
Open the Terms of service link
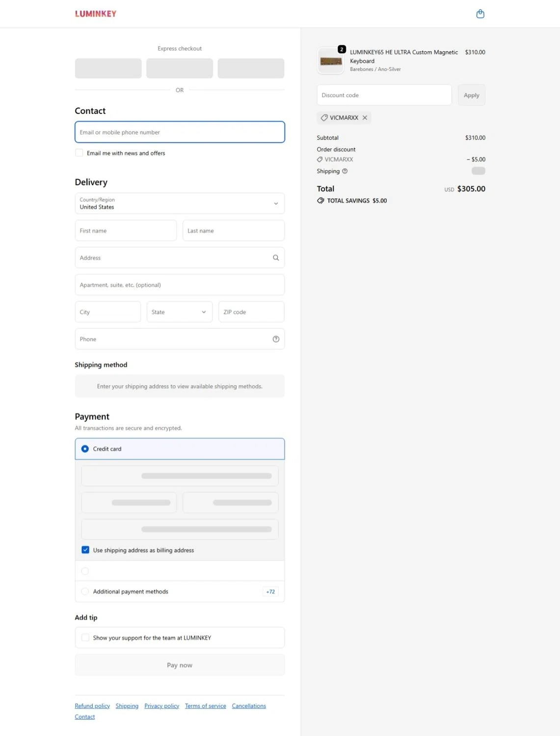click(206, 706)
